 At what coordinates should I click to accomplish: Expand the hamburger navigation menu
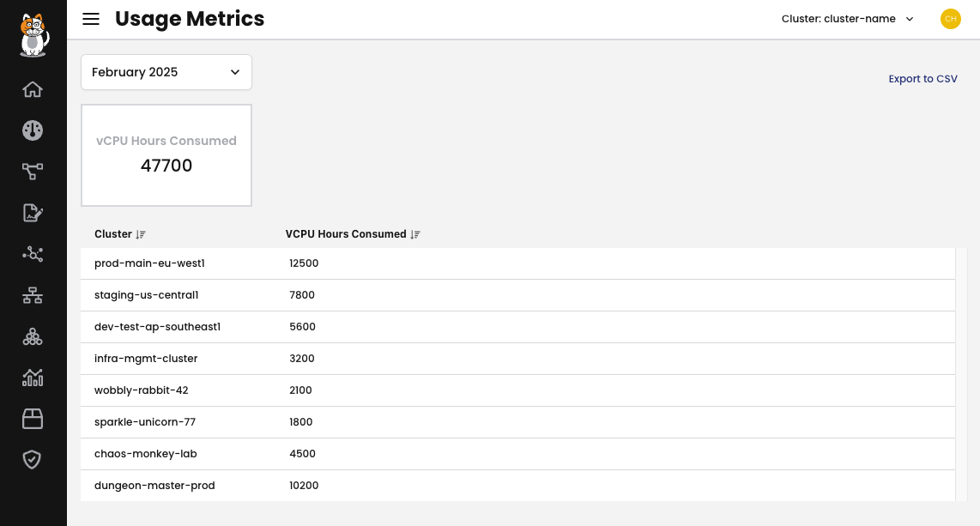coord(91,19)
